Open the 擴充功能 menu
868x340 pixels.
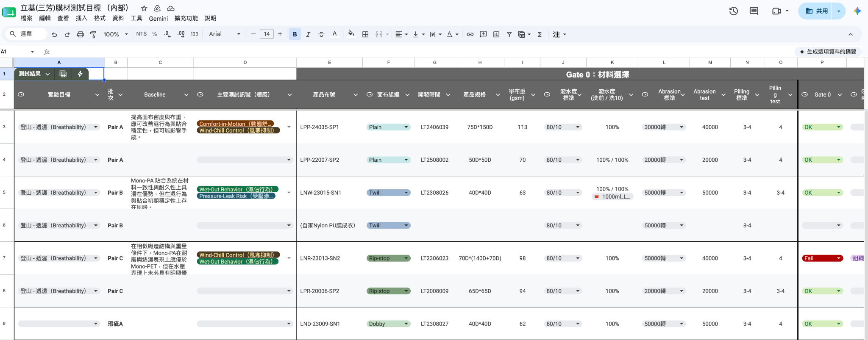186,18
